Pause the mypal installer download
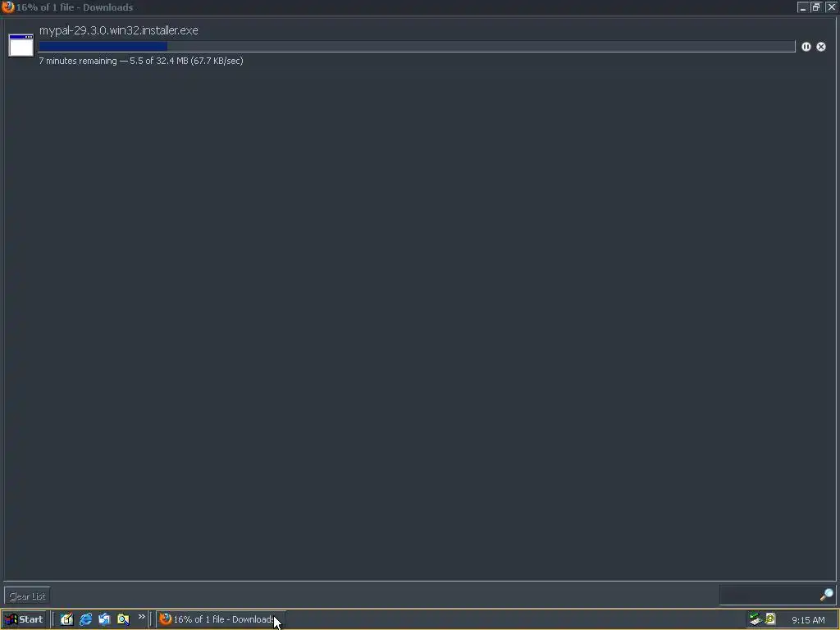The width and height of the screenshot is (840, 630). [806, 47]
